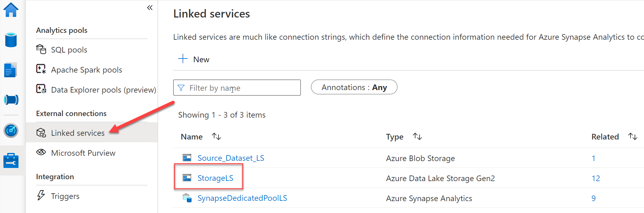
Task: Open the Integrate hub pipeline icon
Action: click(x=11, y=100)
